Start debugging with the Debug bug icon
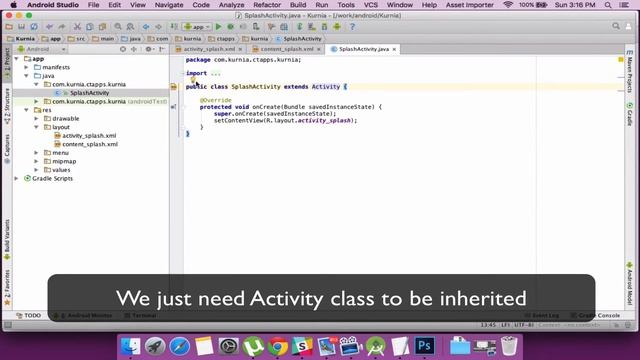Image resolution: width=640 pixels, height=360 pixels. point(231,27)
